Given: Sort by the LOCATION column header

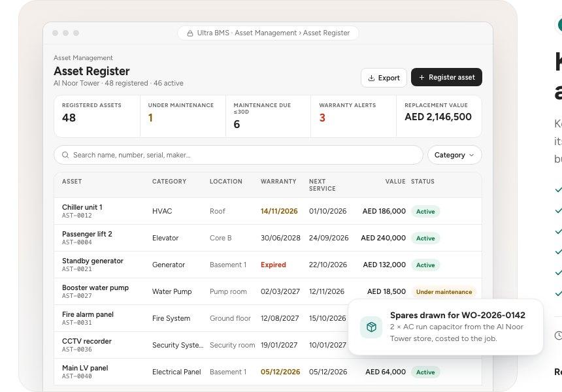Looking at the screenshot, I should [x=226, y=182].
